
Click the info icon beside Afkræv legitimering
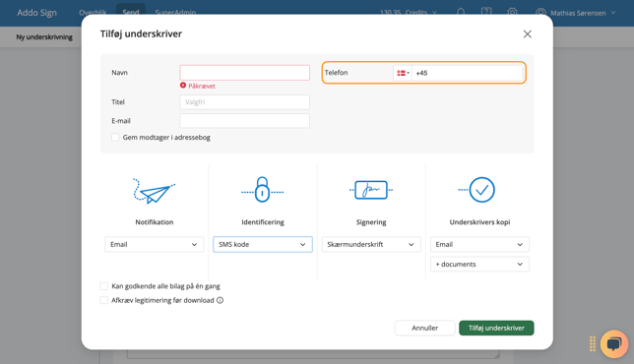pos(220,300)
